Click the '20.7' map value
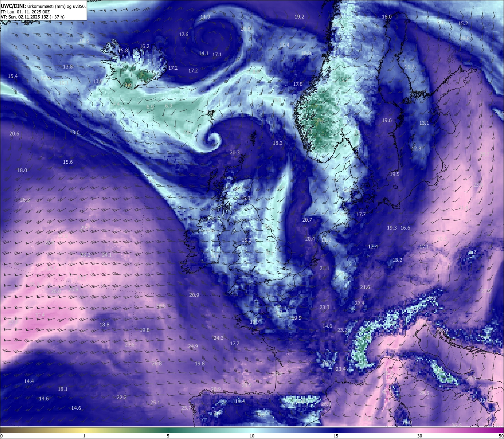Image resolution: width=504 pixels, height=439 pixels. [x=307, y=220]
